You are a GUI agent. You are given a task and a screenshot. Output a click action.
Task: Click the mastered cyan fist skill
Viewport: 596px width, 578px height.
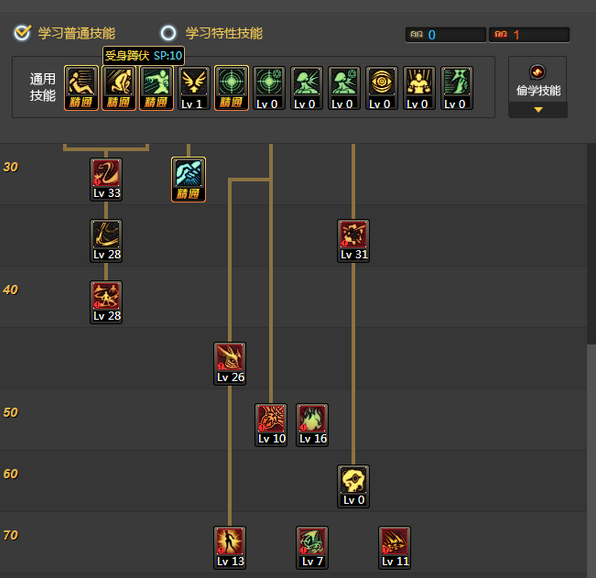(x=189, y=179)
